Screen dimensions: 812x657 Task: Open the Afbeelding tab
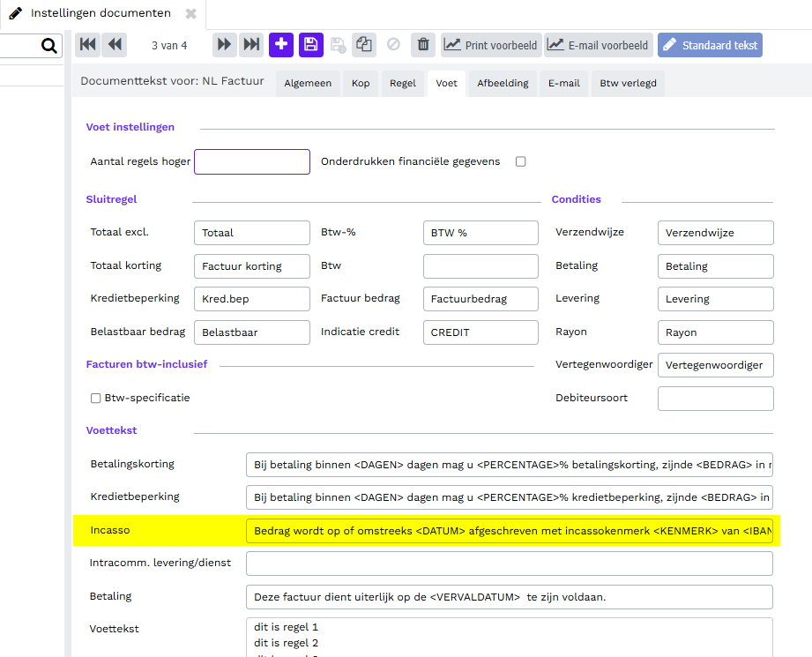click(x=503, y=83)
